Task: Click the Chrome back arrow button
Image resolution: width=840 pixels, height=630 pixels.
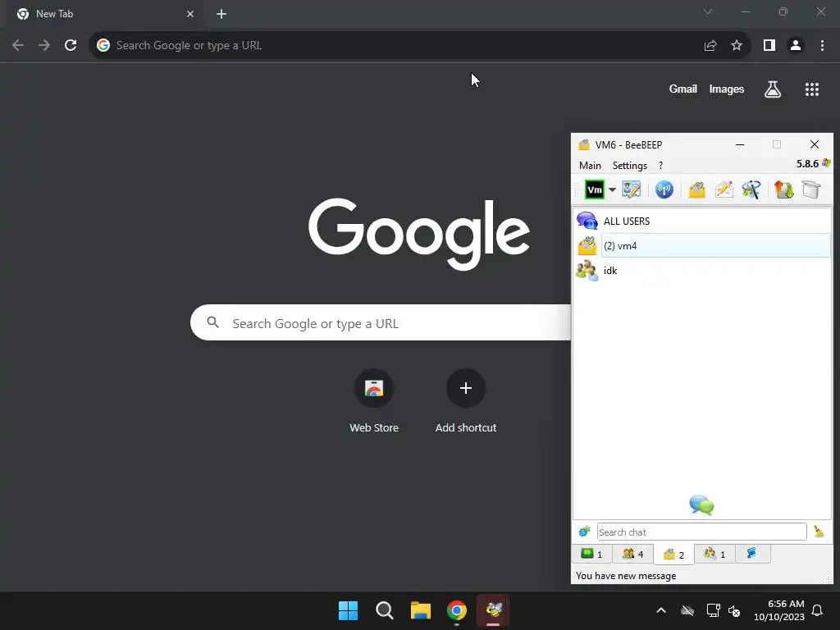Action: (x=18, y=46)
